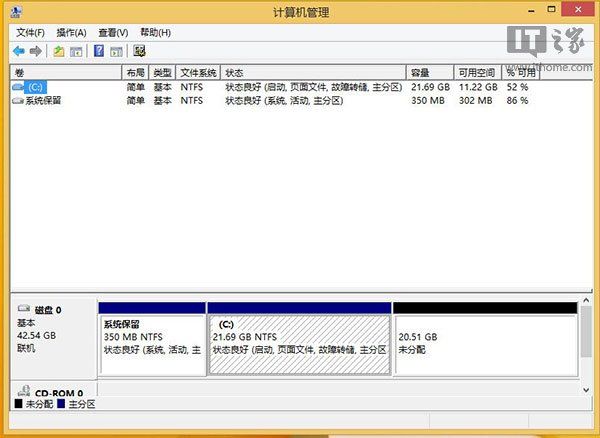Click the disk settings icon in toolbar
This screenshot has width=600, height=438.
(139, 51)
